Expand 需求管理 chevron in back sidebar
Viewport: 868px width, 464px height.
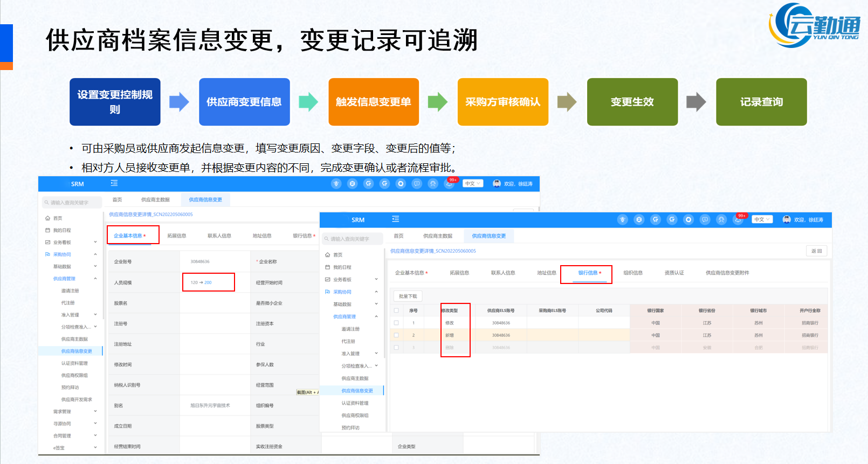tap(95, 411)
